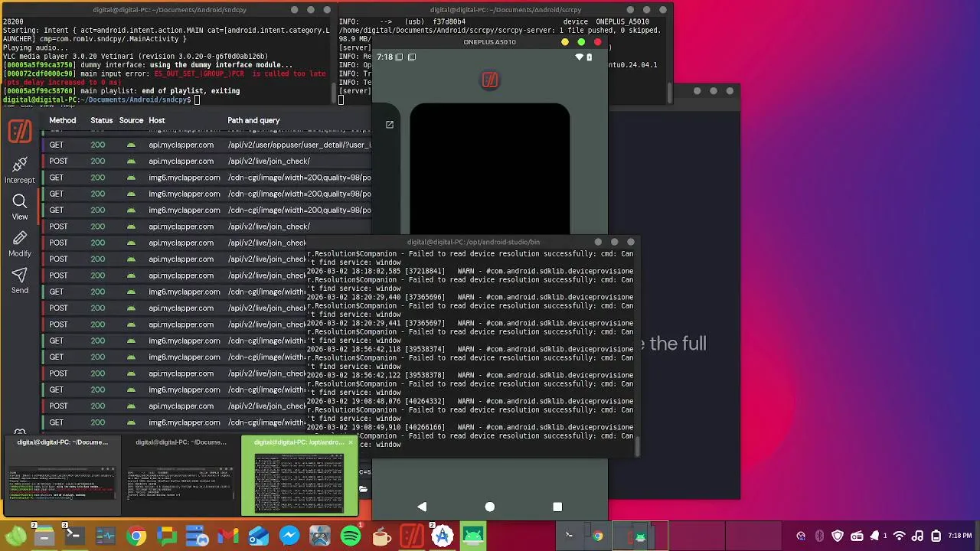
Task: Open HTTP Toolkit from the taskbar
Action: (412, 536)
